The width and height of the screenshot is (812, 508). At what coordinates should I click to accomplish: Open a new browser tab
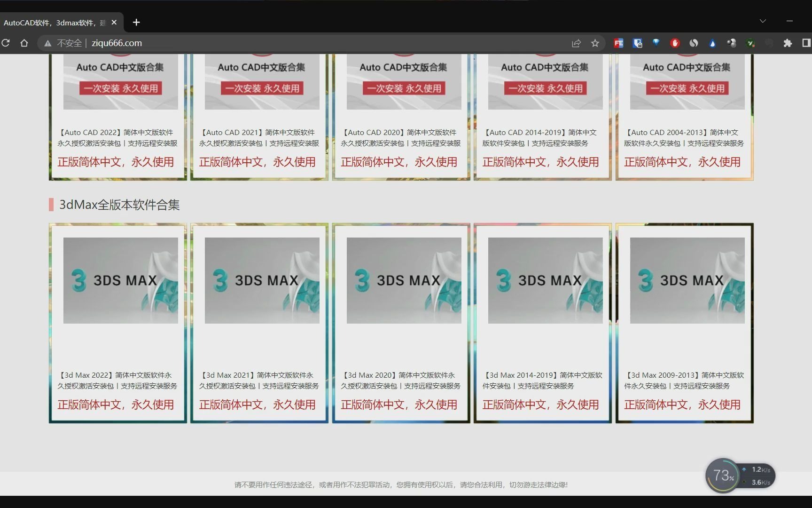click(136, 22)
